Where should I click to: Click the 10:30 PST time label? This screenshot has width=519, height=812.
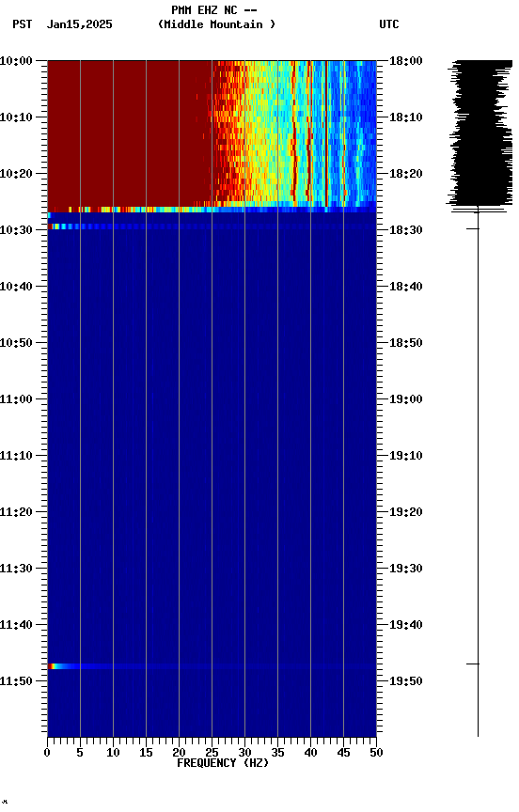click(16, 230)
